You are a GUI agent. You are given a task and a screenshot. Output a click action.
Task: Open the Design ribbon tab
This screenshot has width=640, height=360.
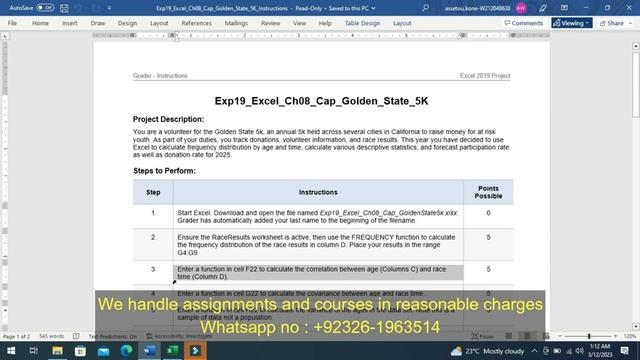pyautogui.click(x=127, y=23)
